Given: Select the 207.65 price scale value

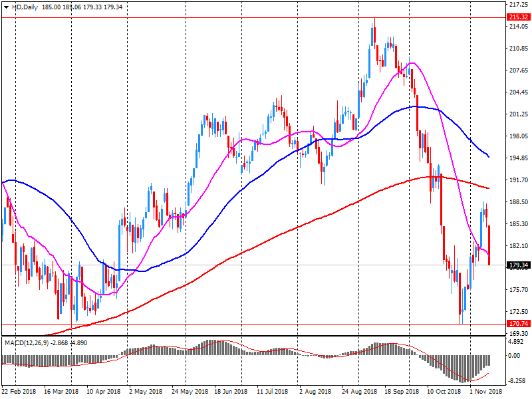Looking at the screenshot, I should coord(519,70).
